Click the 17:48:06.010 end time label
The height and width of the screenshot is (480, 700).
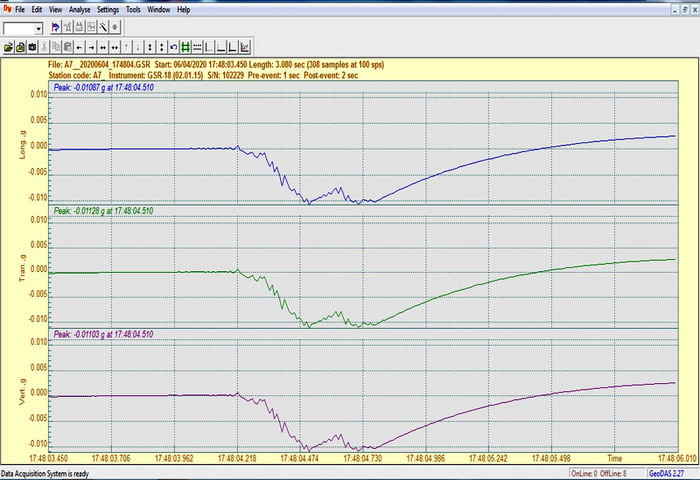tap(677, 459)
